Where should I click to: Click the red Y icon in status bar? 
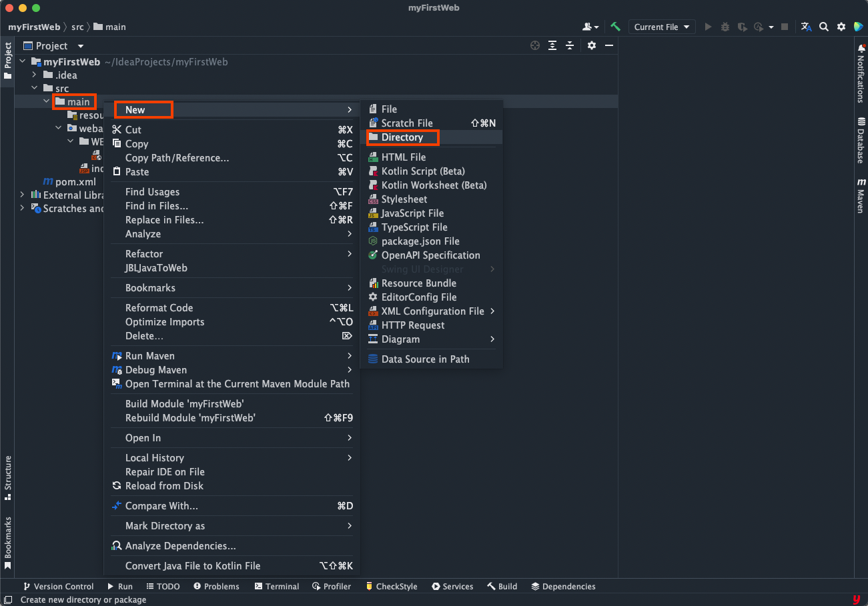click(856, 599)
